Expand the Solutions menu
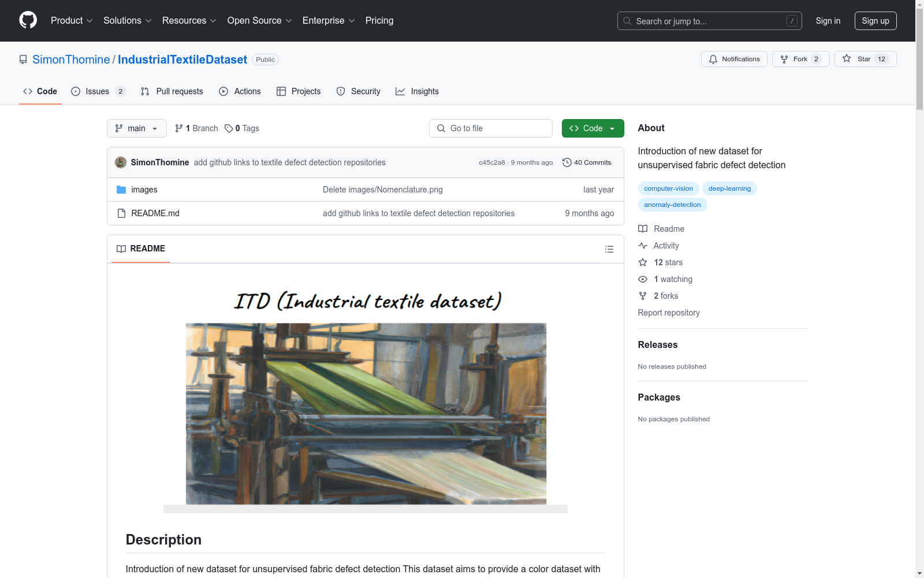This screenshot has height=578, width=924. click(128, 21)
